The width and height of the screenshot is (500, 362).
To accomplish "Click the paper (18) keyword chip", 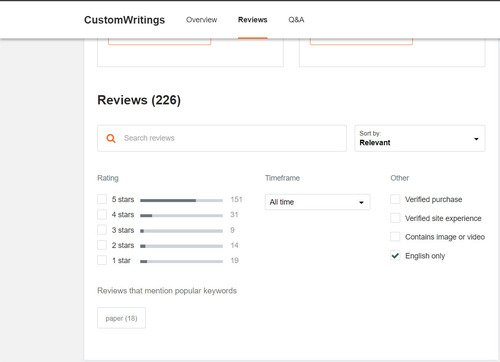I will coord(121,318).
